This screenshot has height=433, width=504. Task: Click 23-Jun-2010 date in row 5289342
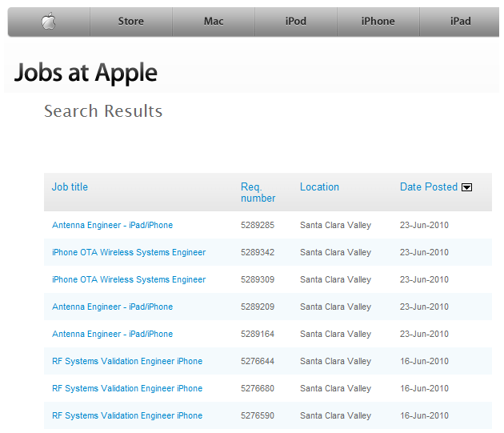[424, 252]
